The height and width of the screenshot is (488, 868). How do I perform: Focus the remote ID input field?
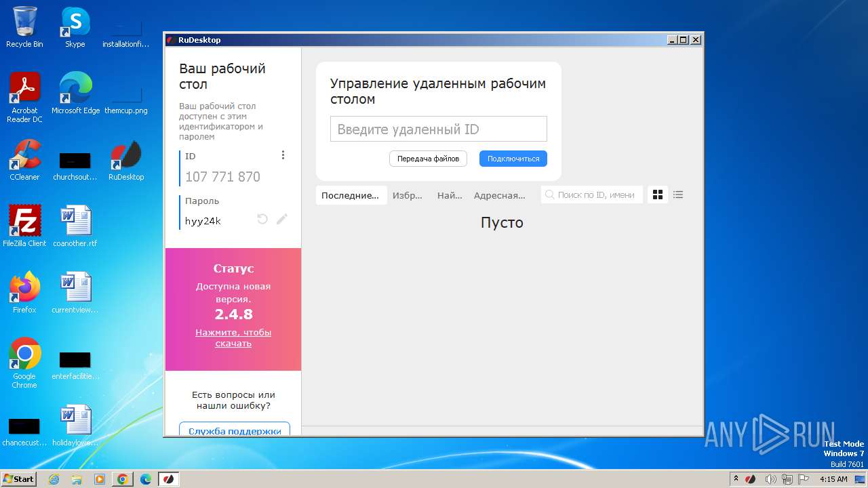click(438, 129)
